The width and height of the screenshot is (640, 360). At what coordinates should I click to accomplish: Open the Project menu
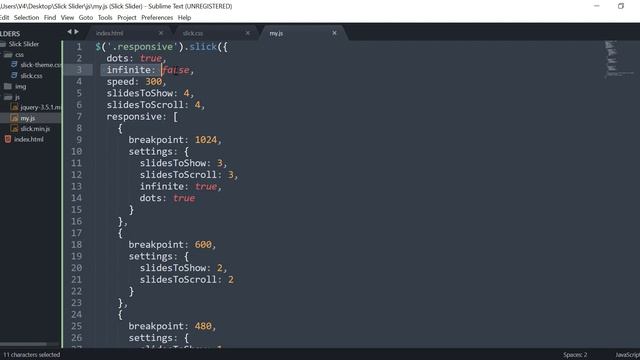point(127,18)
